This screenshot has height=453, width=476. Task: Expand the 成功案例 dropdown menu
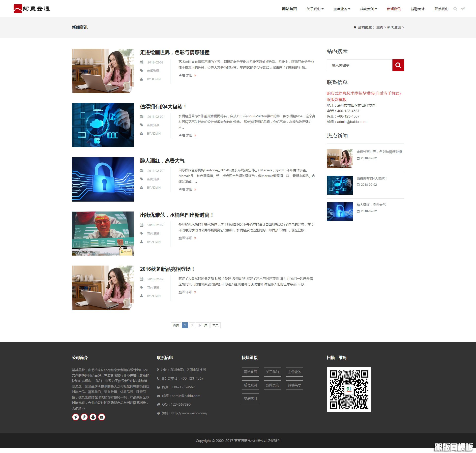pyautogui.click(x=368, y=9)
